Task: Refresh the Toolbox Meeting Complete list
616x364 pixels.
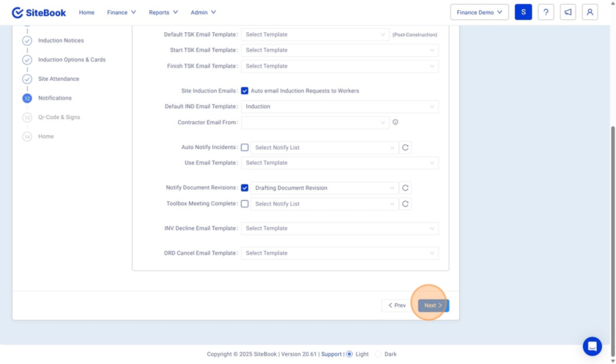Action: (x=405, y=204)
